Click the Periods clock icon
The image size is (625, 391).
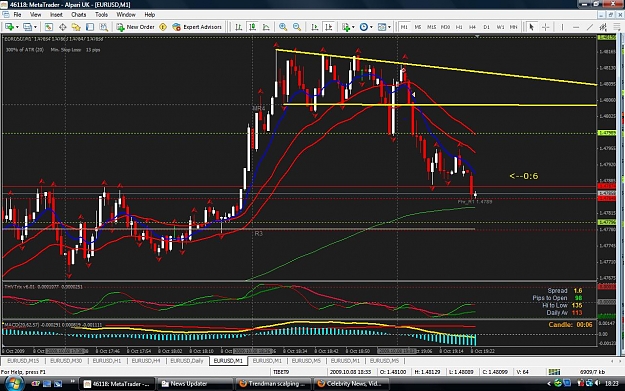tap(364, 27)
